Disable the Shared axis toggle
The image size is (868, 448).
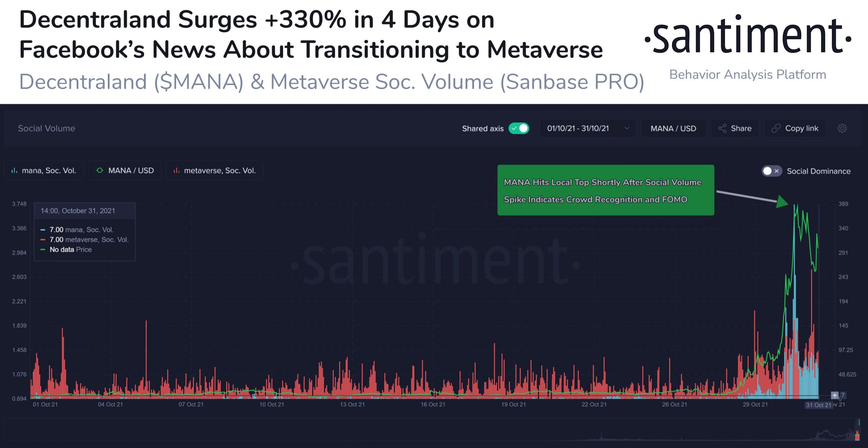(x=519, y=128)
